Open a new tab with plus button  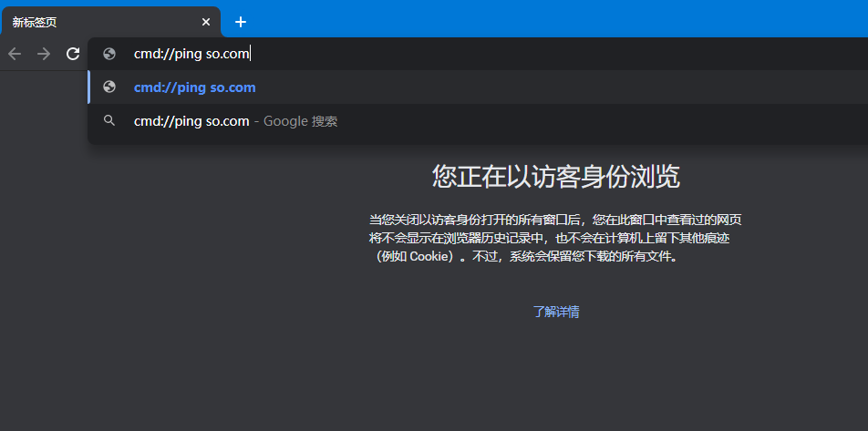pos(241,22)
